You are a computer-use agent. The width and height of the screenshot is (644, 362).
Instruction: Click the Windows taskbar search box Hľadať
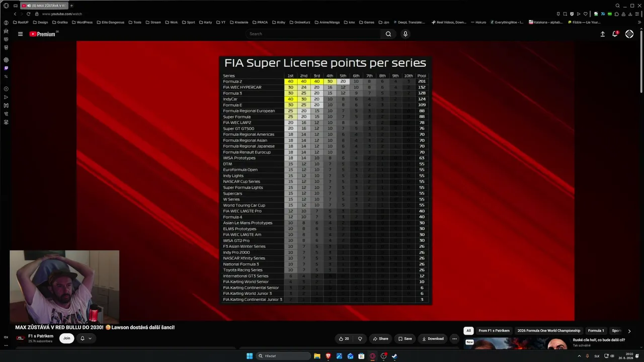pos(283,356)
